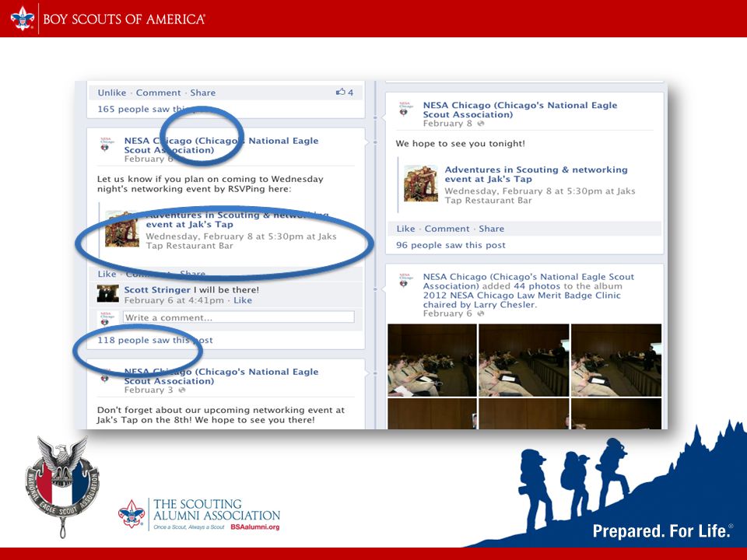Open the Jak's Tap event thumbnail in RSVP post
The image size is (747, 560).
[x=122, y=229]
